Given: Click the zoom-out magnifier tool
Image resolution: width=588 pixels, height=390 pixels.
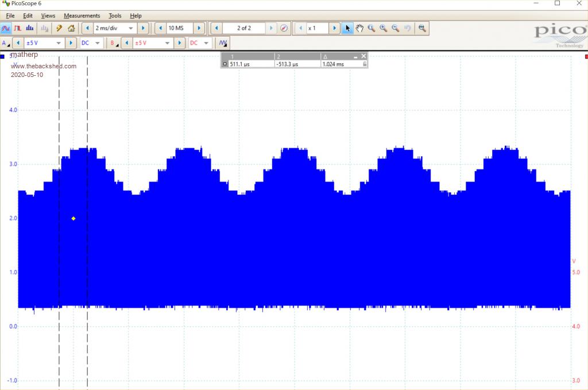Looking at the screenshot, I should click(x=396, y=28).
